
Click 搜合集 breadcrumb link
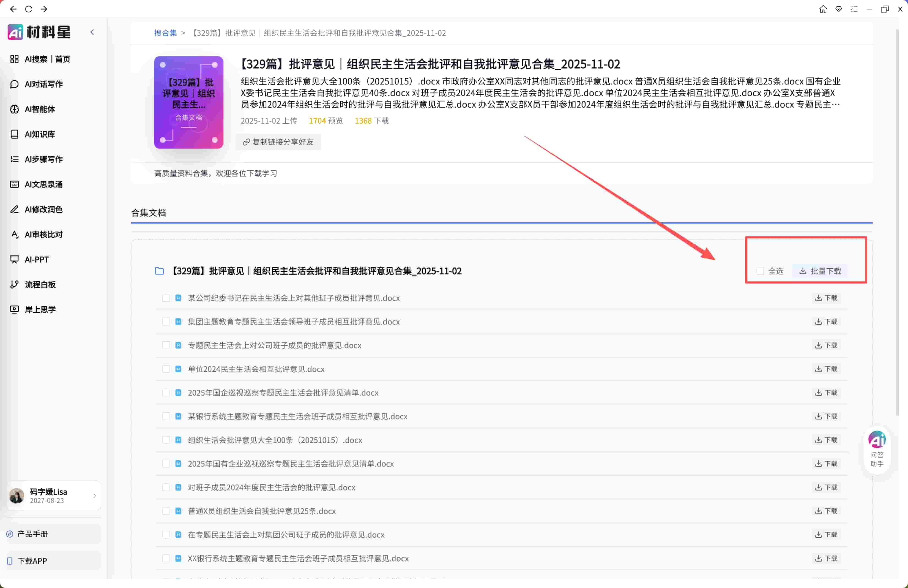coord(165,33)
